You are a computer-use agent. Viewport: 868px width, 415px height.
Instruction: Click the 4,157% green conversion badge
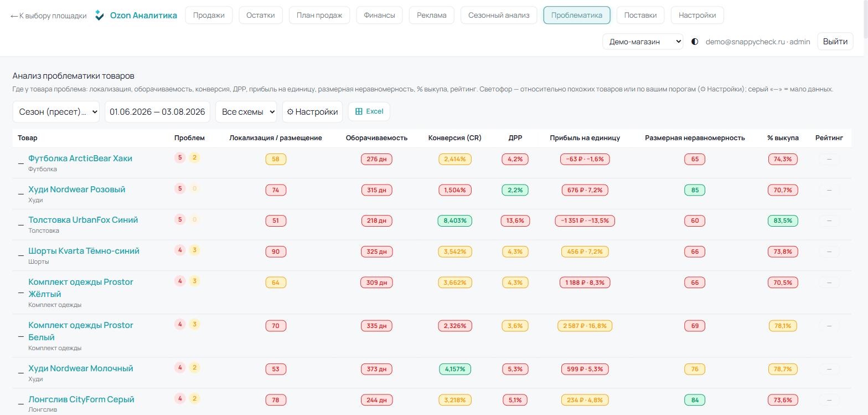[454, 369]
